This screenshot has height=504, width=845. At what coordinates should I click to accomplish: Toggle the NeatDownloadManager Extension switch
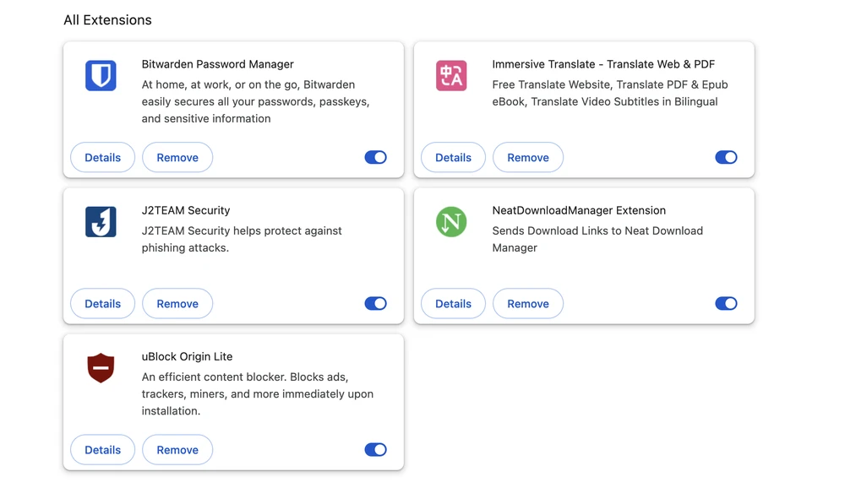(x=726, y=303)
